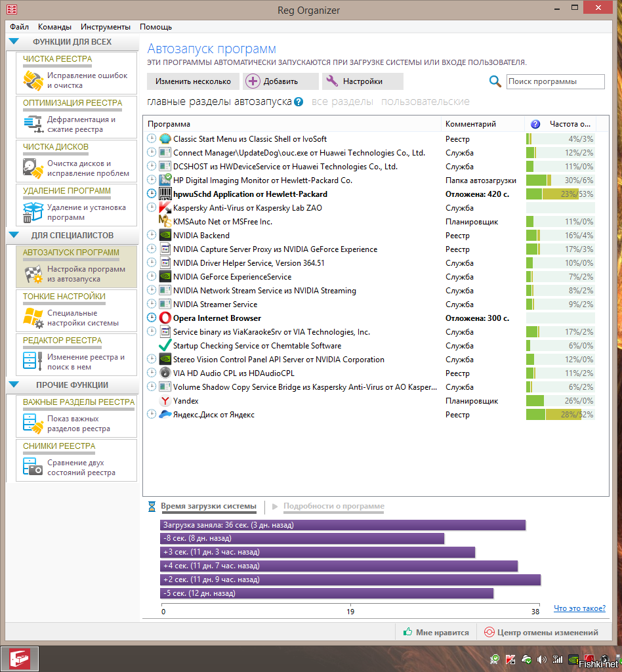The image size is (622, 672).
Task: Click the hpwuSchd Application barcode icon
Action: click(x=165, y=194)
